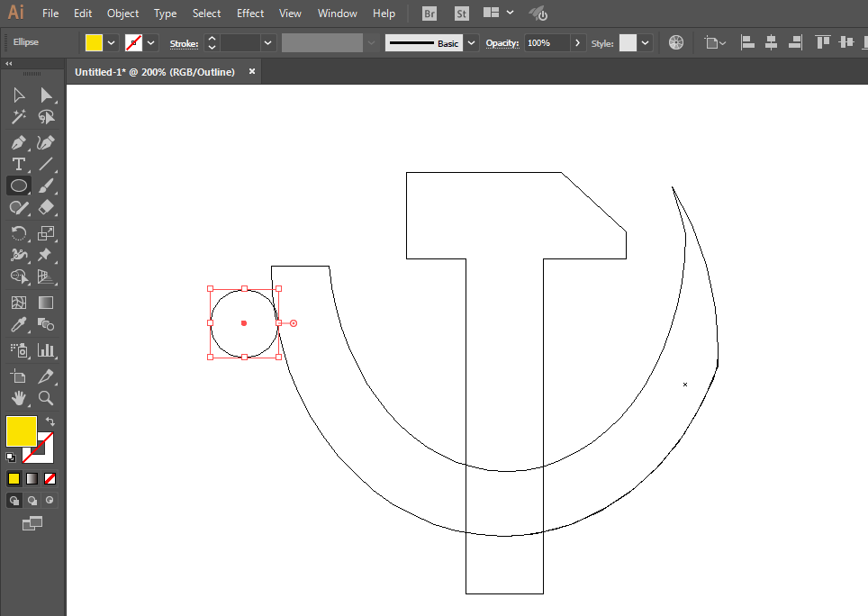The height and width of the screenshot is (616, 868).
Task: Expand the fill color dropdown arrow
Action: (112, 43)
